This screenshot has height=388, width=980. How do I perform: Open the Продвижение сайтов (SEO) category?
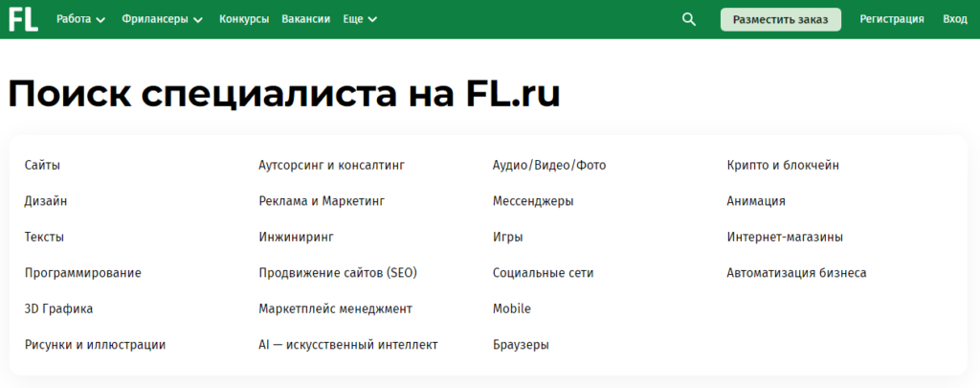click(x=338, y=273)
